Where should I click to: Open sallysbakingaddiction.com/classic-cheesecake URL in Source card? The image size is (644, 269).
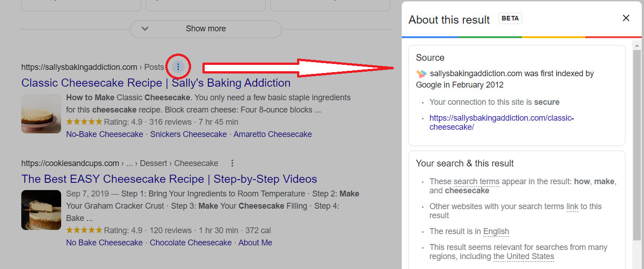[x=502, y=122]
